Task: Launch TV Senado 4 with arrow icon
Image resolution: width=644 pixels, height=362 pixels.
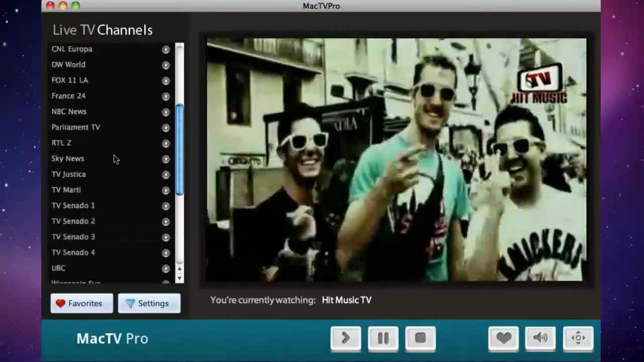Action: (166, 253)
